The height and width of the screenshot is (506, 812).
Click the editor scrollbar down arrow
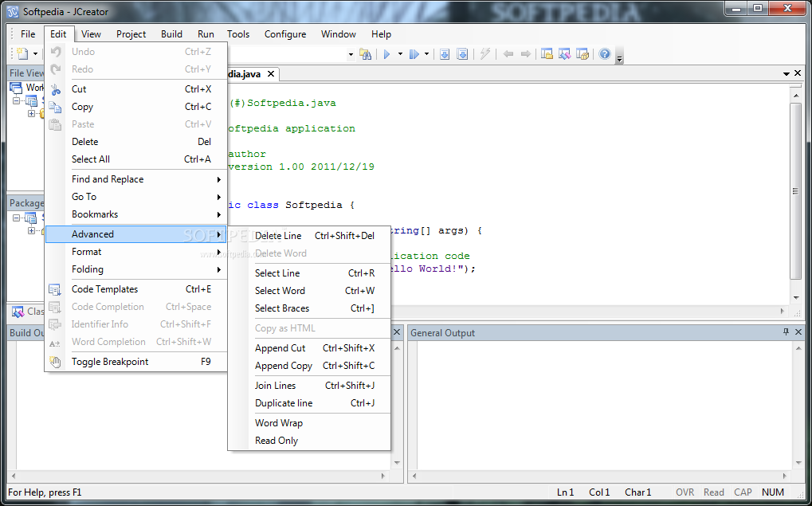[796, 298]
